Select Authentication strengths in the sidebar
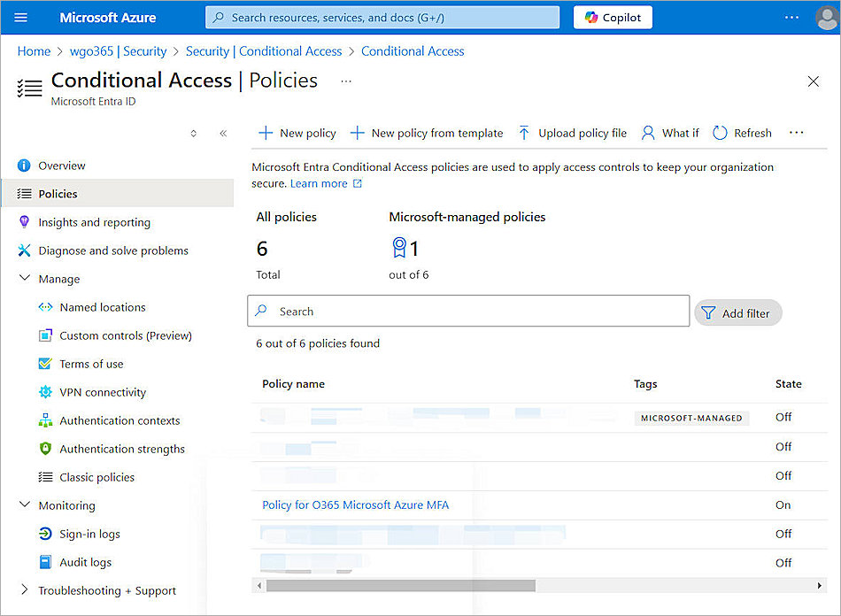This screenshot has width=841, height=616. [121, 449]
